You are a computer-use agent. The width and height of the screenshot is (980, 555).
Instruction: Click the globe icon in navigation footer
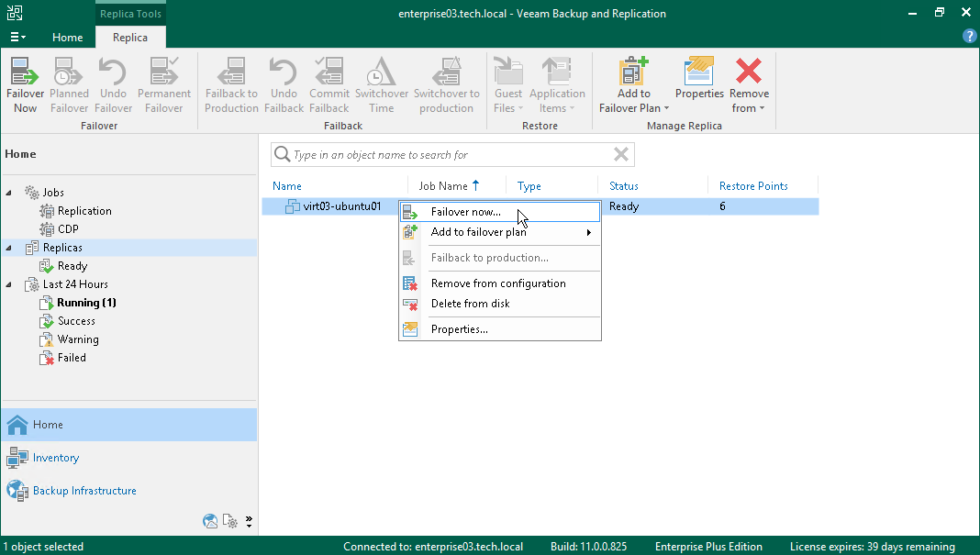210,521
